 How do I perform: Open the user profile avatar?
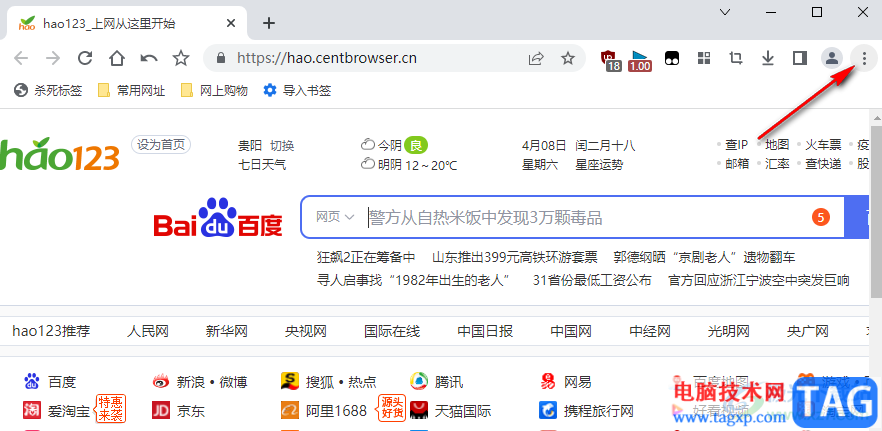point(832,58)
